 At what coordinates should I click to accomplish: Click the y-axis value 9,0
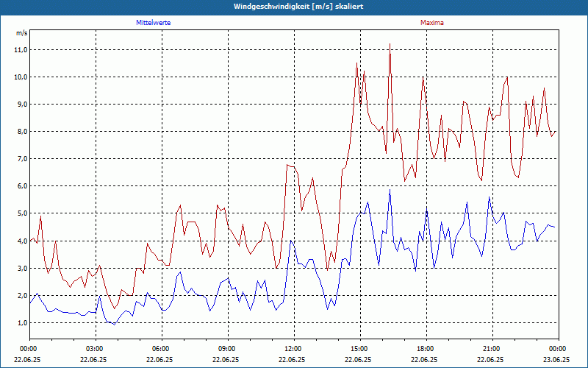(x=23, y=105)
